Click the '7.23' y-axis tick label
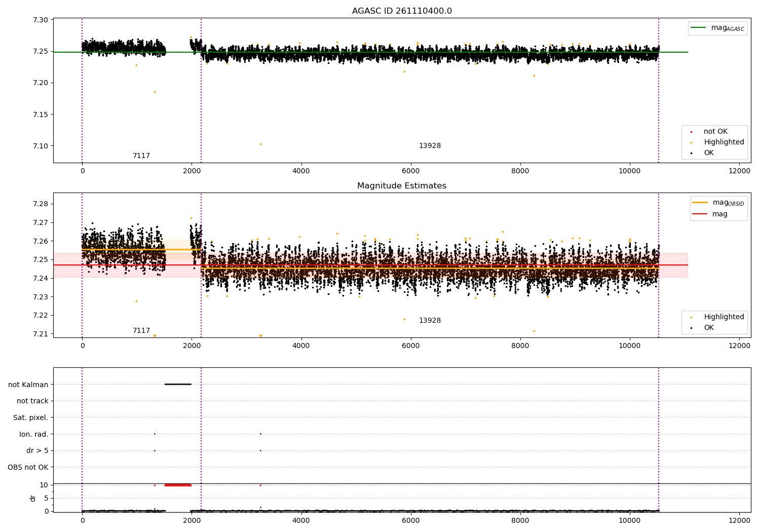 (41, 297)
